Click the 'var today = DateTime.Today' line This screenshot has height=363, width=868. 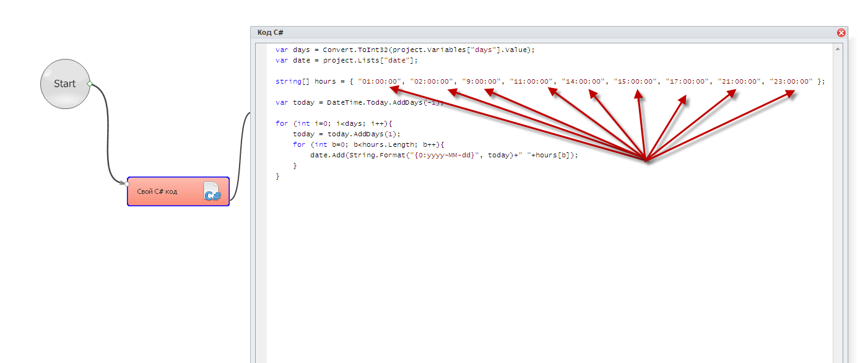pyautogui.click(x=360, y=102)
